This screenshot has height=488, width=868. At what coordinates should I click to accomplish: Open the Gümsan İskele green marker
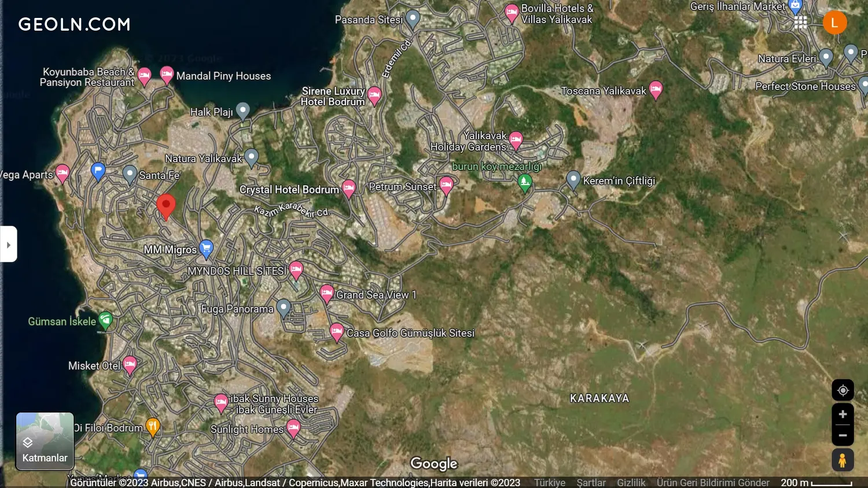(x=105, y=320)
